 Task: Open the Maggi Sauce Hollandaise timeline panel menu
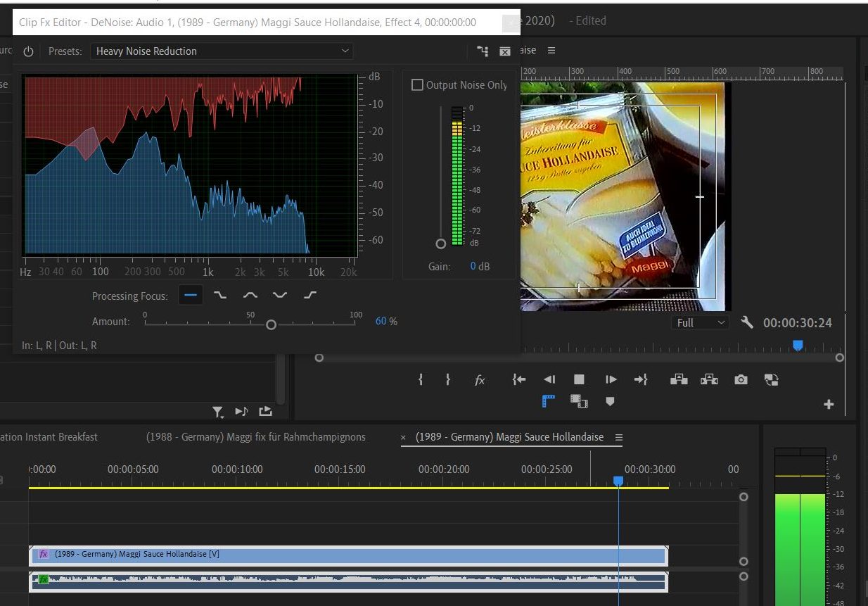point(619,437)
